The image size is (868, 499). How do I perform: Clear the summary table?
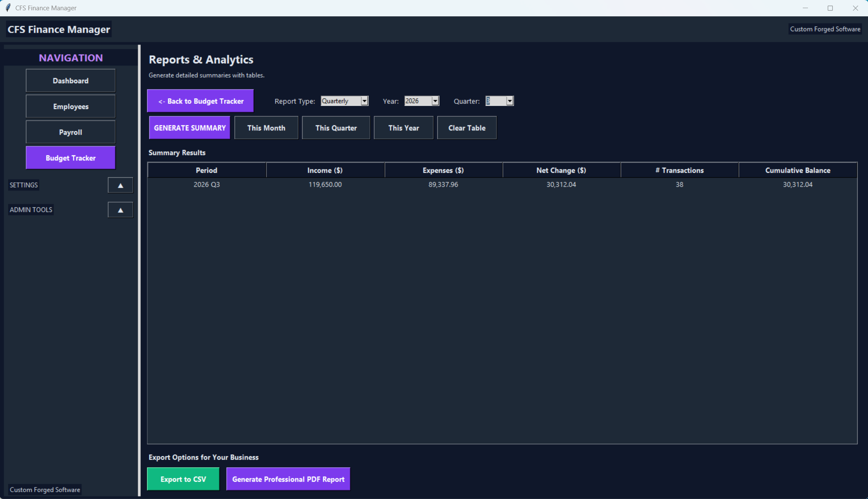(x=467, y=128)
